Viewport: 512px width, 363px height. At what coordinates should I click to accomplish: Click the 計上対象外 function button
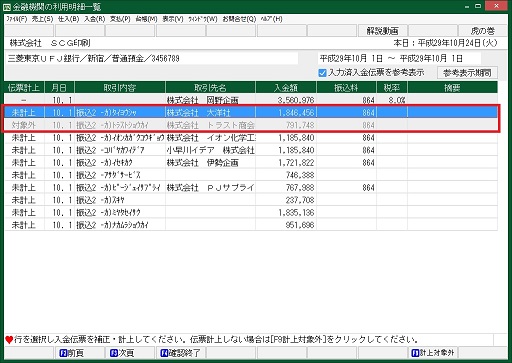433,353
